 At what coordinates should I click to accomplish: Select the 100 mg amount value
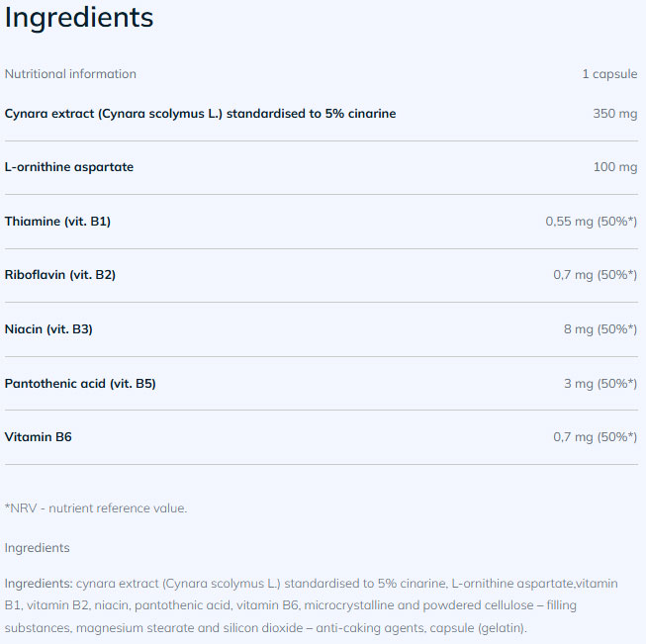(x=614, y=167)
